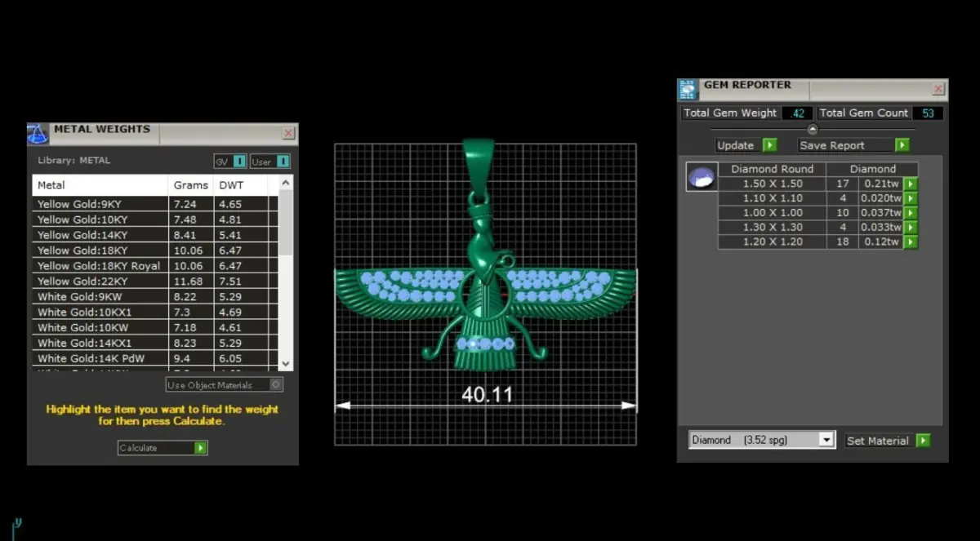Click the green arrow beside Set Material
980x541 pixels.
923,441
